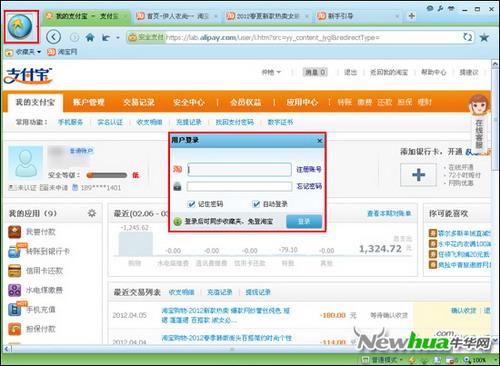The width and height of the screenshot is (500, 366).
Task: Go back with the browser back arrow
Action: coord(53,37)
